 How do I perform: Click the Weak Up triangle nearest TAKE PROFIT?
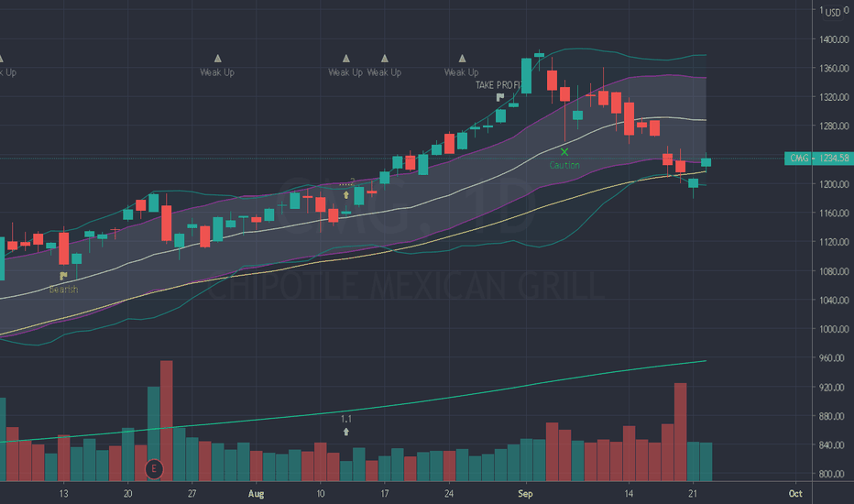pos(462,59)
